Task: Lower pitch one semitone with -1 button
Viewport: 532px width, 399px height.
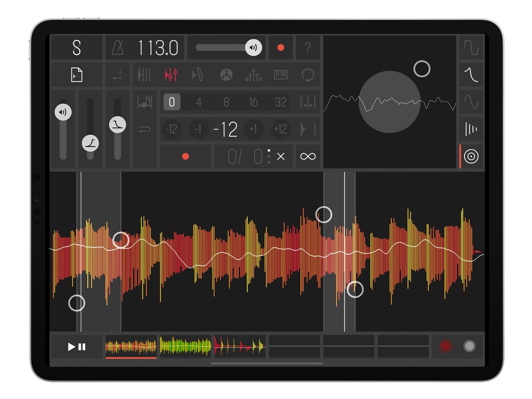Action: point(199,129)
